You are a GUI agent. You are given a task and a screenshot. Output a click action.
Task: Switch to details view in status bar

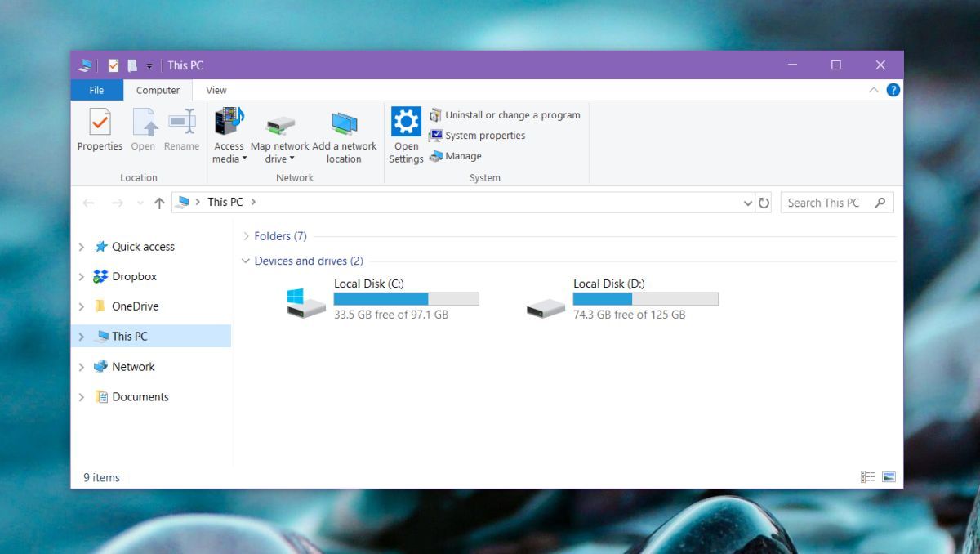coord(868,476)
